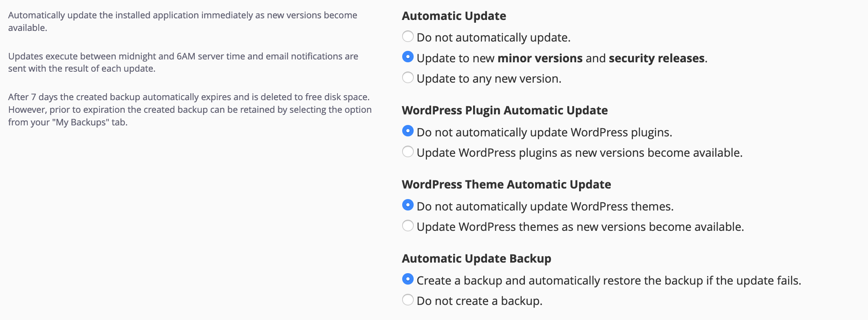Select radio to not auto-update WordPress plugins
Screen dimensions: 868x320
[x=408, y=131]
